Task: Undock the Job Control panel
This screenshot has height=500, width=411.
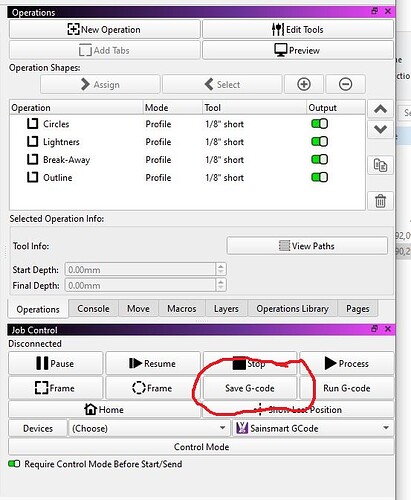Action: point(375,329)
